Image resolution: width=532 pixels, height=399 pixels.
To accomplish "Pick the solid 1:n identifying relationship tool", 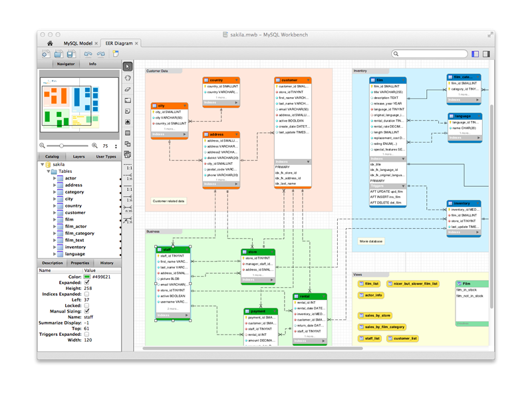I will (x=128, y=198).
